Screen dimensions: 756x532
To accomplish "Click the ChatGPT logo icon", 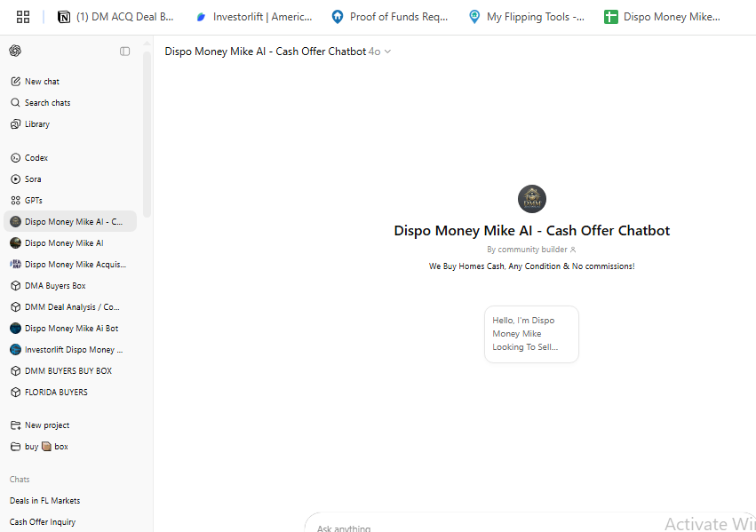I will tap(15, 51).
